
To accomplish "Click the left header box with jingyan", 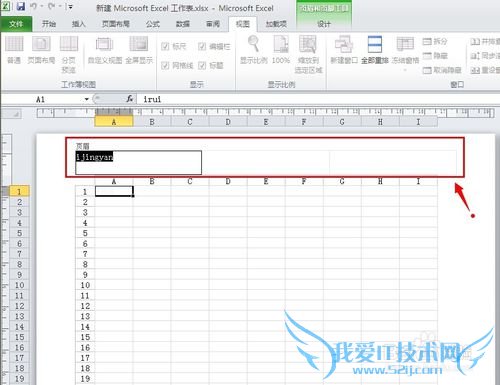I will click(139, 162).
